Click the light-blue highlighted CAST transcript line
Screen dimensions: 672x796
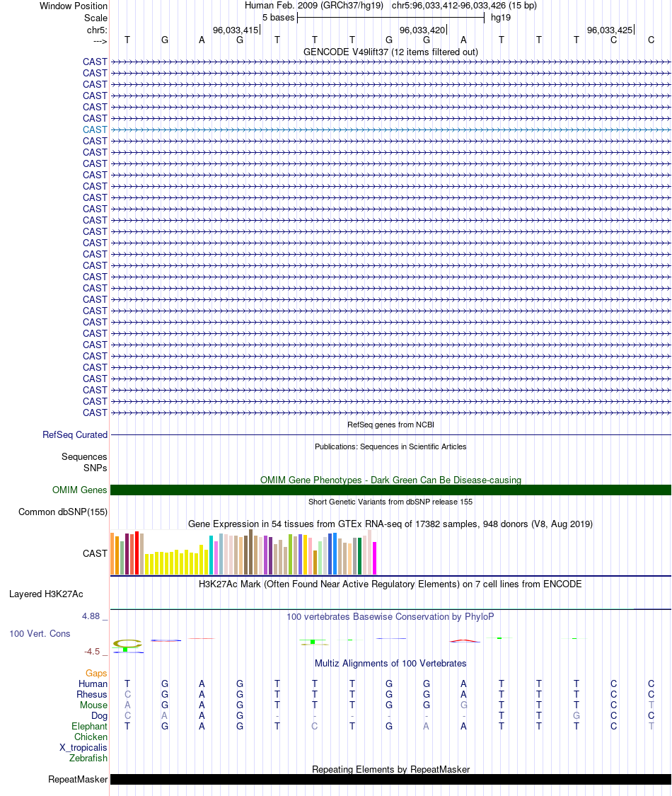pos(390,130)
